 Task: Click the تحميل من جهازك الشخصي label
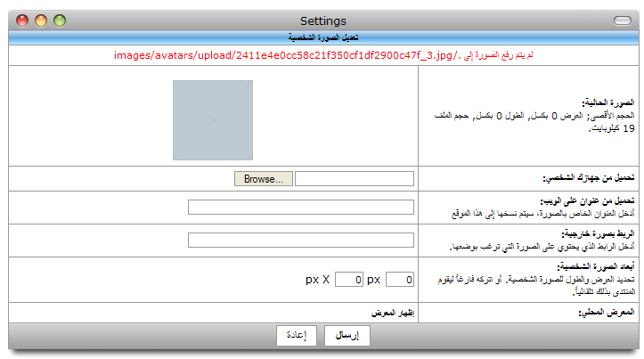[x=589, y=178]
